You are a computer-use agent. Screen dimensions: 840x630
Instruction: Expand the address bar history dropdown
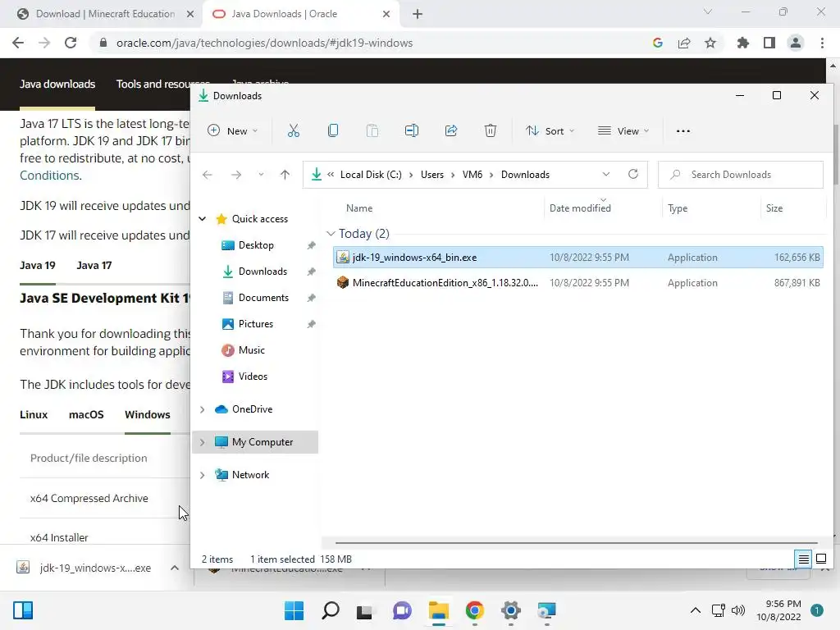[606, 174]
